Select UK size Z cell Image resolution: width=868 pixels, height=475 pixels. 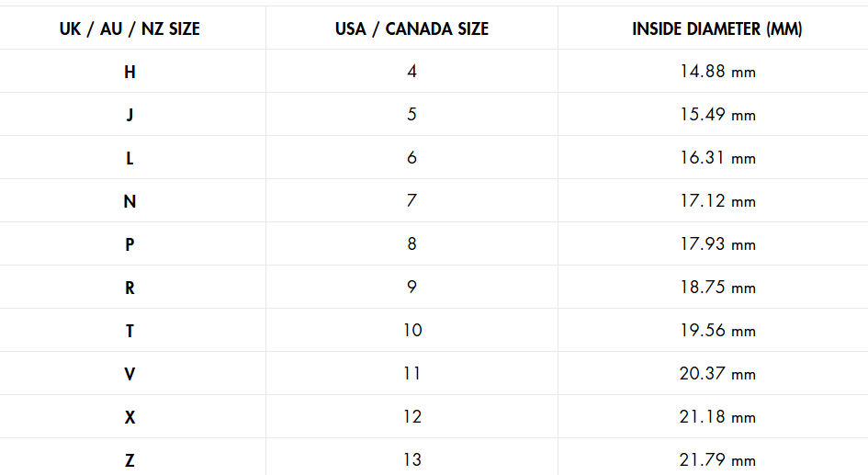coord(130,460)
